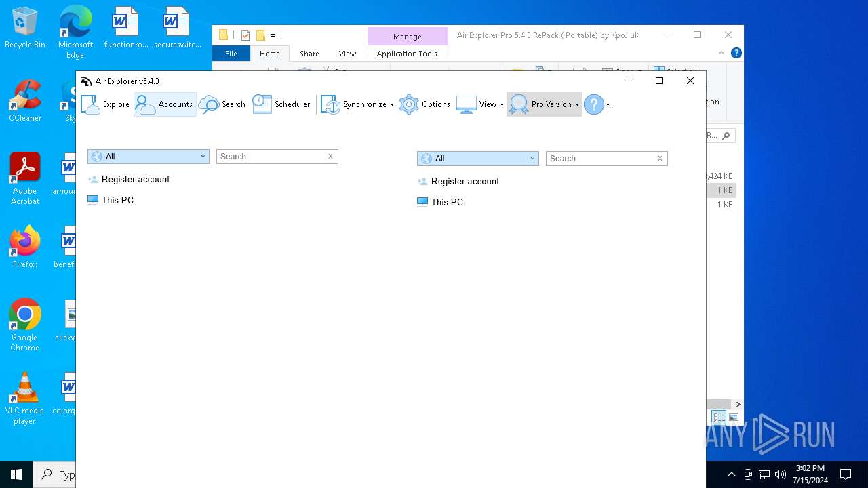Maximize the Air Explorer window
The height and width of the screenshot is (488, 868).
658,81
